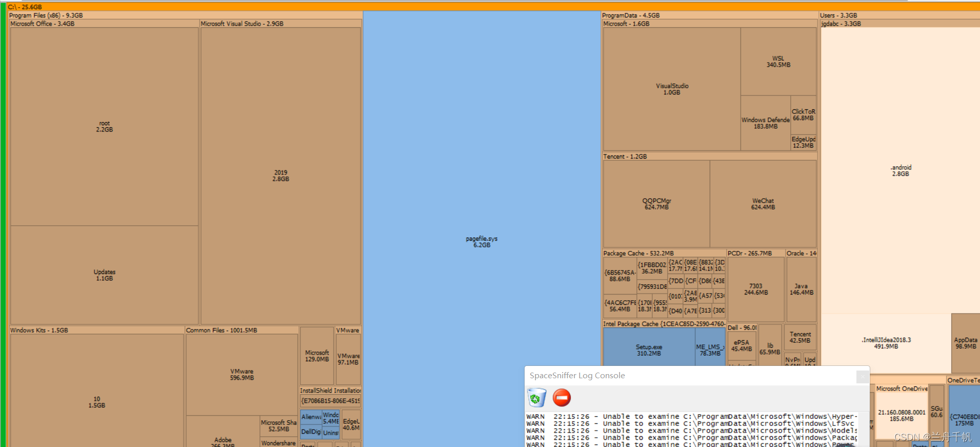Select the {4AC6C7FE 56.4MB block
The image size is (980, 447).
[620, 306]
